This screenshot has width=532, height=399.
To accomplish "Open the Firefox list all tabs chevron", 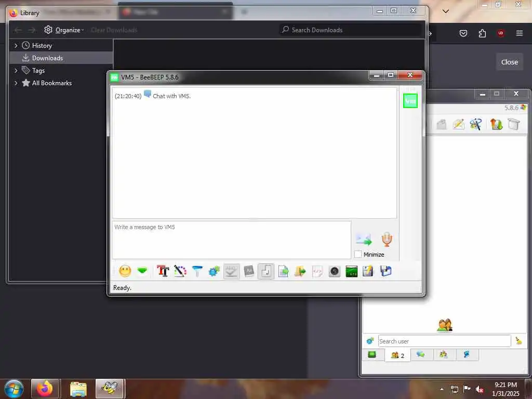I will pos(446,11).
